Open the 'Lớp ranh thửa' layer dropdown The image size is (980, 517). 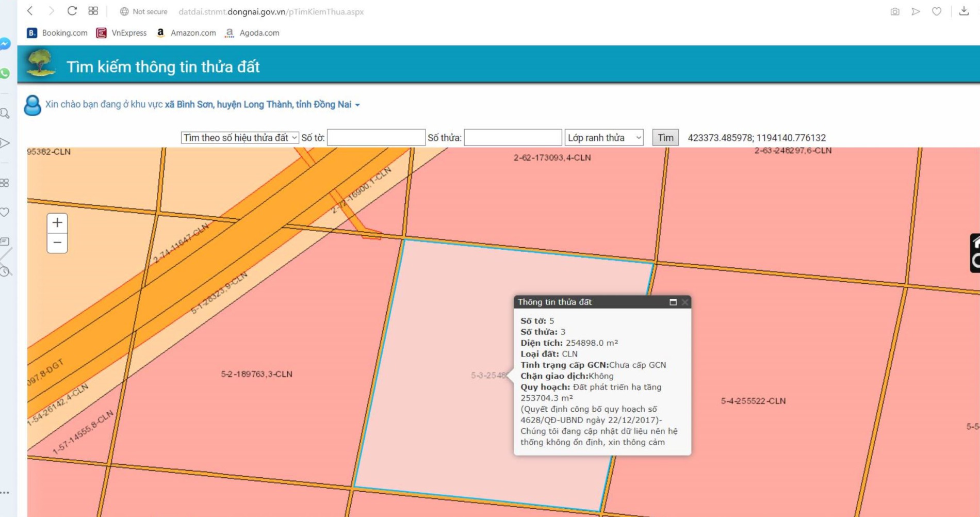pos(604,138)
